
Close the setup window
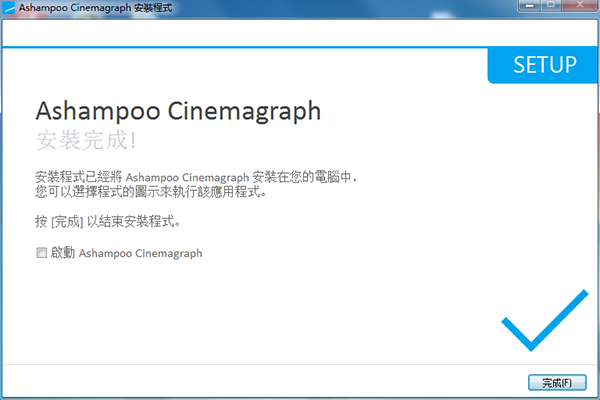pyautogui.click(x=580, y=5)
